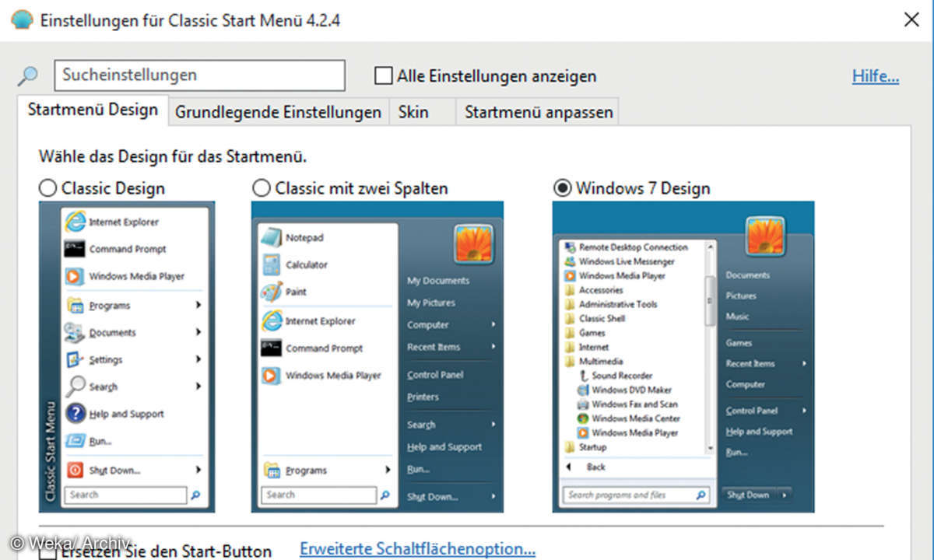Click the Windows Fax and Scan icon
Viewport: 934px width, 560px height.
pyautogui.click(x=583, y=404)
